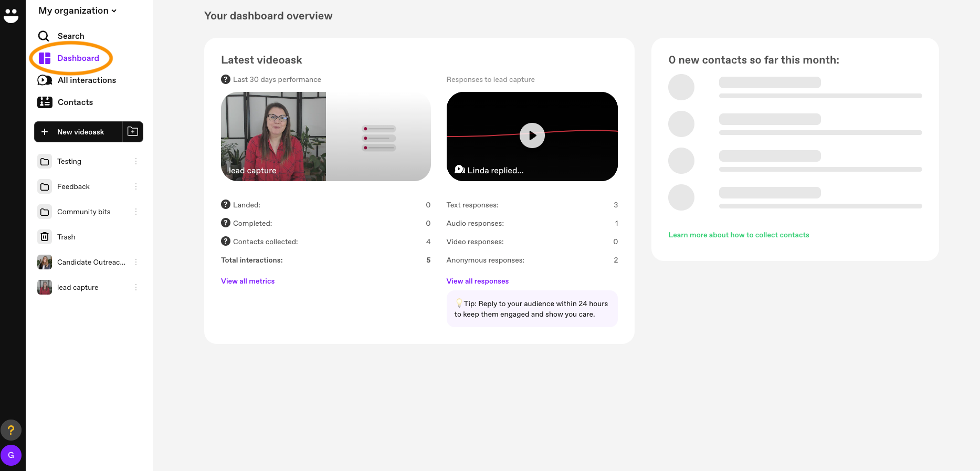The height and width of the screenshot is (471, 980).
Task: Click the Audio responses label
Action: [475, 224]
